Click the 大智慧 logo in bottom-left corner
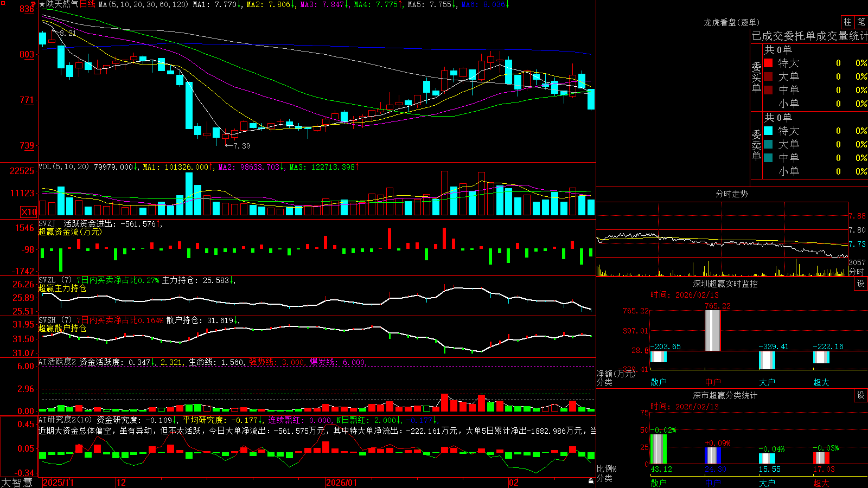 [17, 483]
